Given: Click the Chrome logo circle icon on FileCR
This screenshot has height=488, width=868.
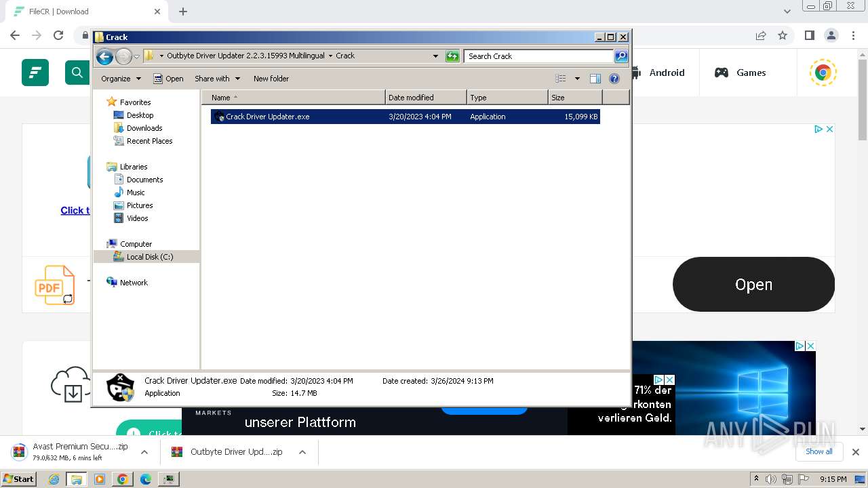Looking at the screenshot, I should tap(823, 73).
